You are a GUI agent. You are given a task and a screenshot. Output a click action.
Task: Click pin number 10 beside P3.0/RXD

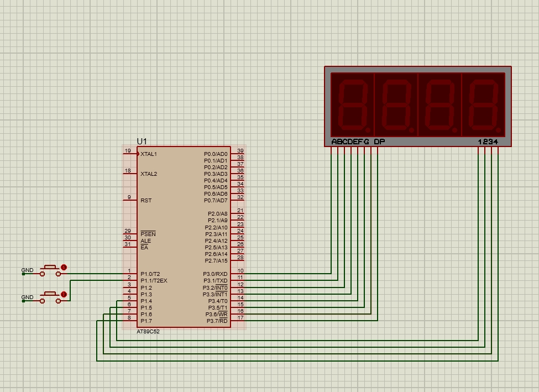pyautogui.click(x=240, y=270)
